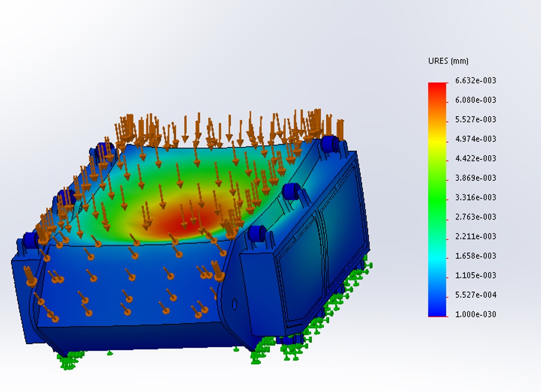The image size is (541, 392).
Task: Click the legend value 4.974e-003
Action: [475, 139]
